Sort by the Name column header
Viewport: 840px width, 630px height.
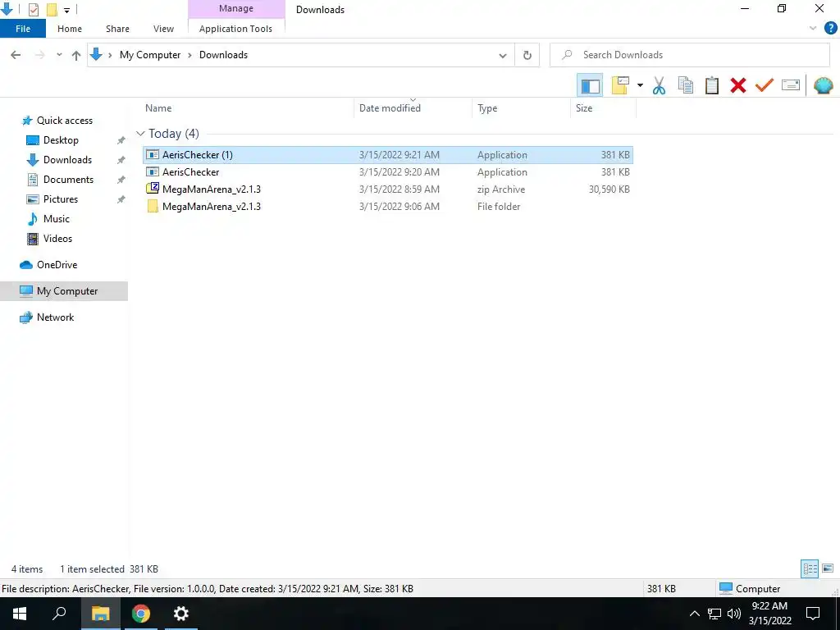[158, 108]
